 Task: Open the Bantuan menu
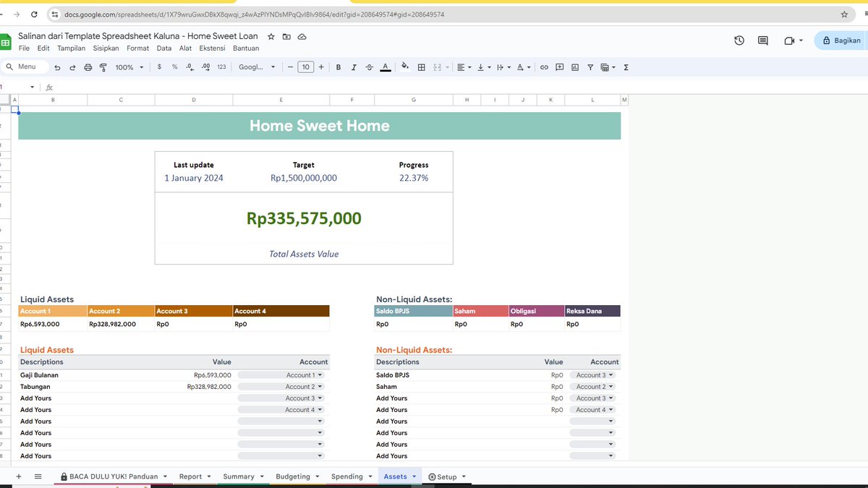[246, 48]
